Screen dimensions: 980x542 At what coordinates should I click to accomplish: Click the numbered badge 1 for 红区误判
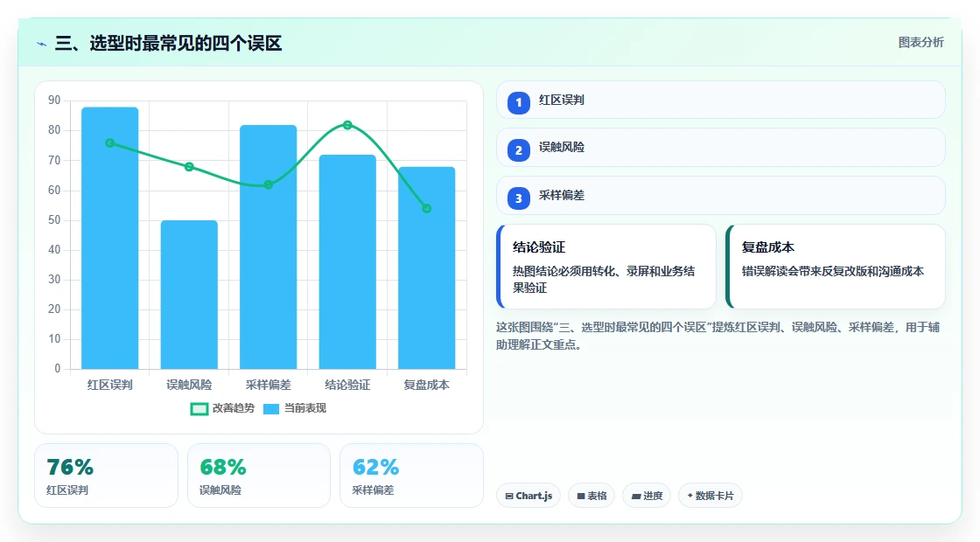[x=519, y=103]
